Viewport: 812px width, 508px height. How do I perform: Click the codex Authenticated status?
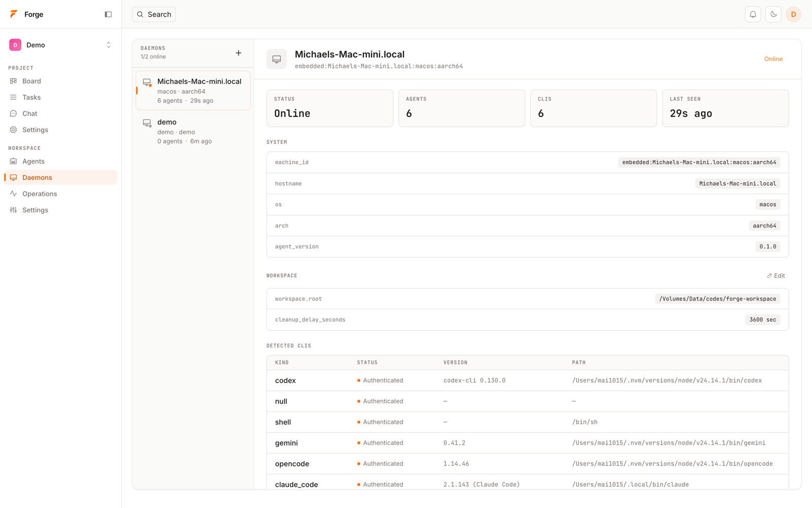tap(380, 380)
